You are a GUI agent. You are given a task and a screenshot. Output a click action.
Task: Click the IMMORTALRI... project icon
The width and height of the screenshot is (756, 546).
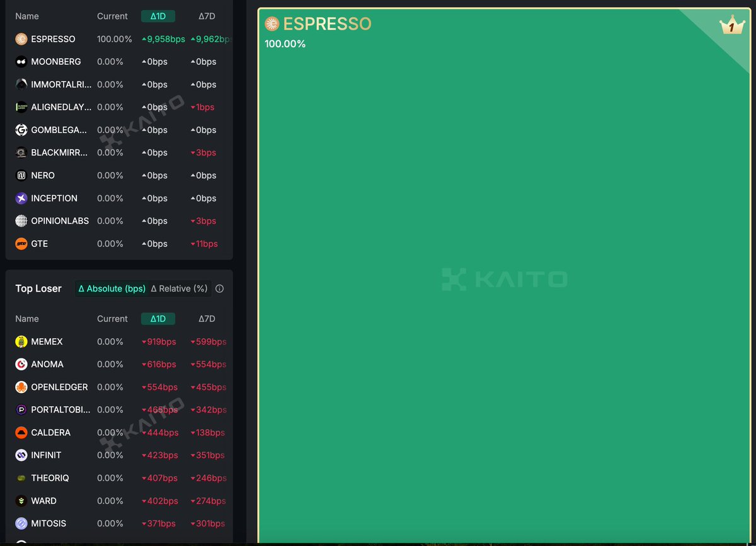tap(21, 84)
